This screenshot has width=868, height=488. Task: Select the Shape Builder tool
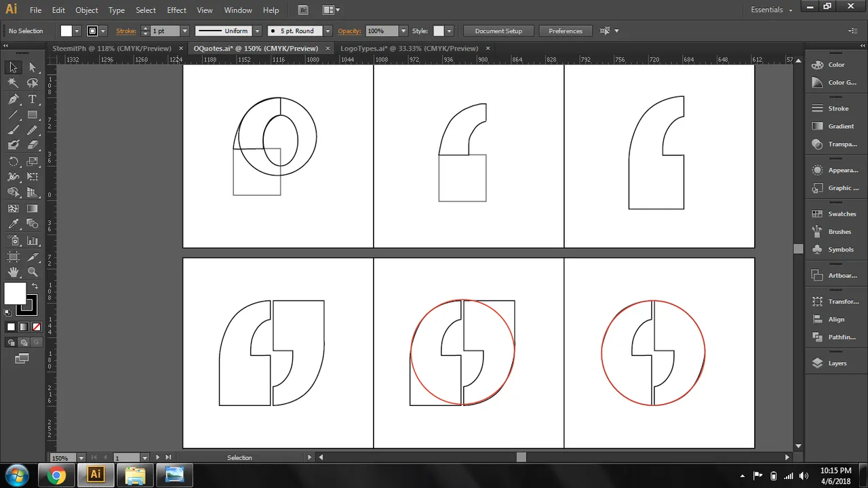click(x=13, y=192)
